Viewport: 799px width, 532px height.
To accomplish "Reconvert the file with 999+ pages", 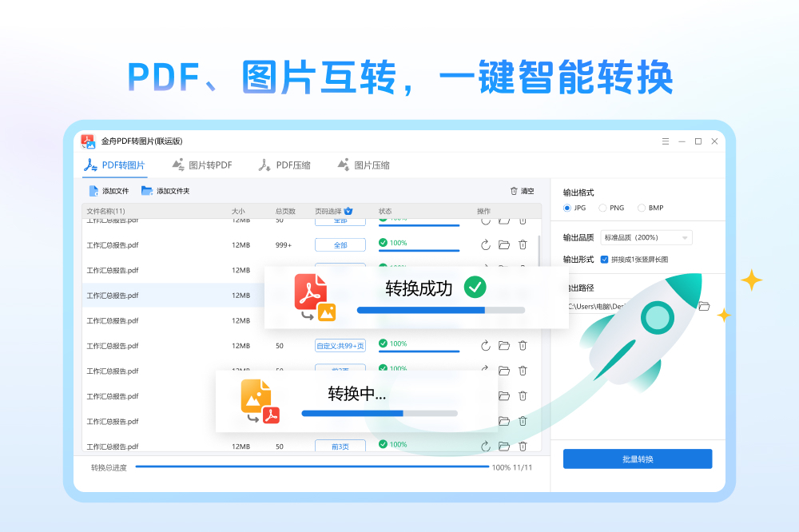I will [486, 245].
